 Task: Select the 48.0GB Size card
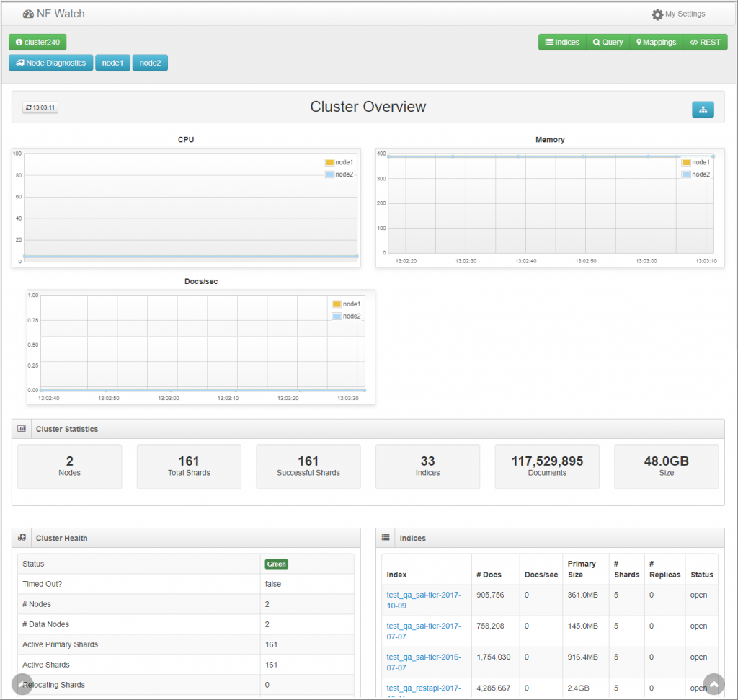point(667,466)
